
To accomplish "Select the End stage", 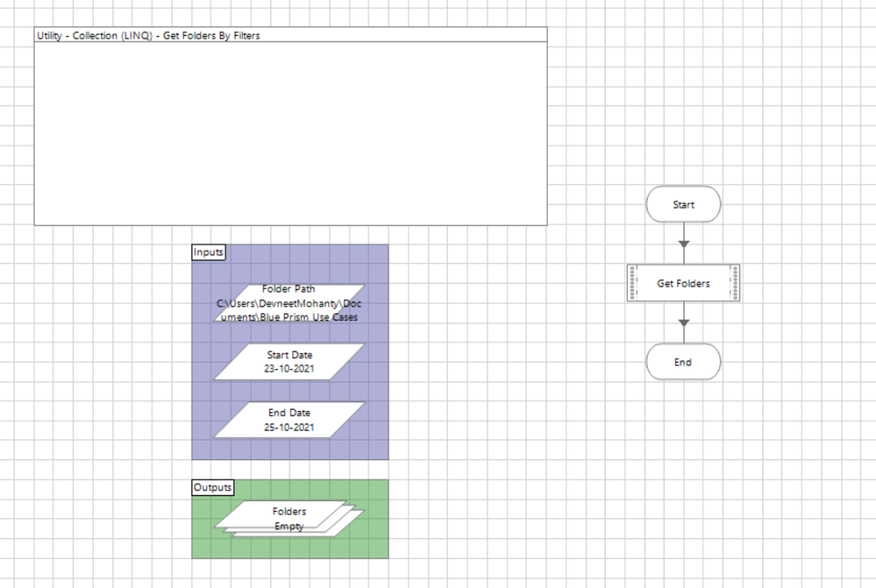I will coord(683,362).
